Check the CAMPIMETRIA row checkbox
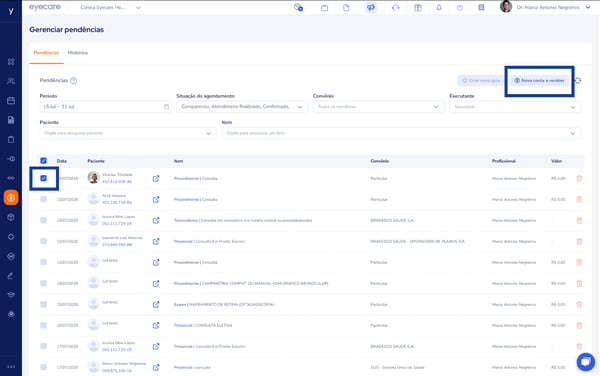This screenshot has height=376, width=600. click(43, 283)
